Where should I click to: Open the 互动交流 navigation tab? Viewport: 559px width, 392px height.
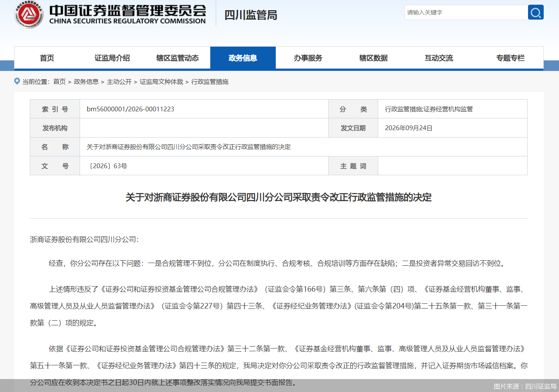pos(439,58)
